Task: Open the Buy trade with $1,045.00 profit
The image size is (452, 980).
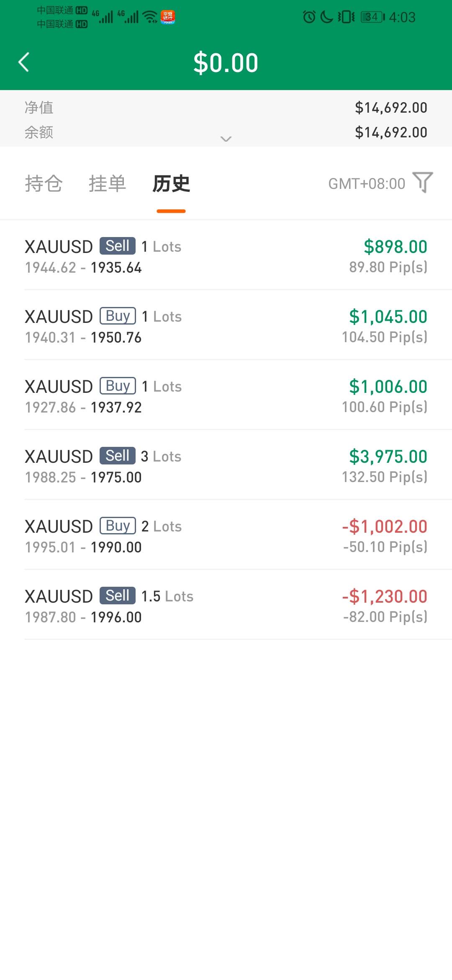Action: 226,326
